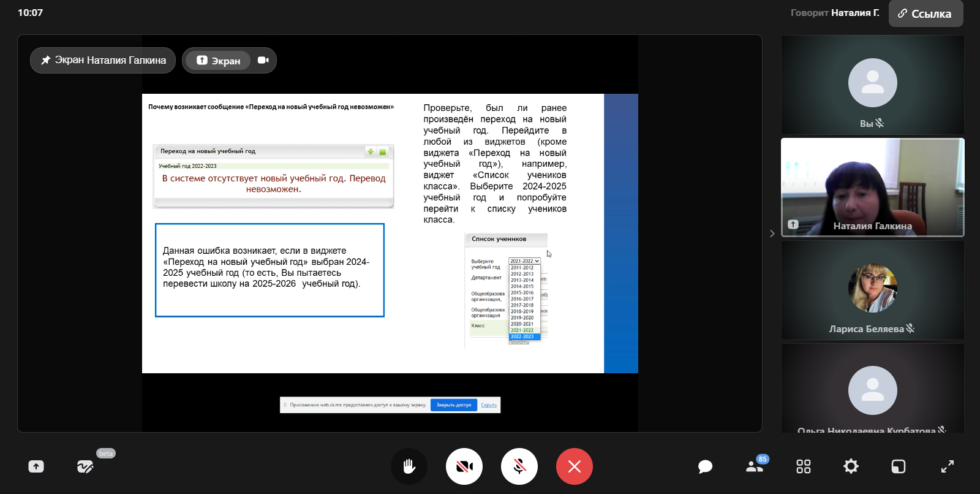980x494 pixels.
Task: Open participants list showing 85
Action: tap(755, 466)
